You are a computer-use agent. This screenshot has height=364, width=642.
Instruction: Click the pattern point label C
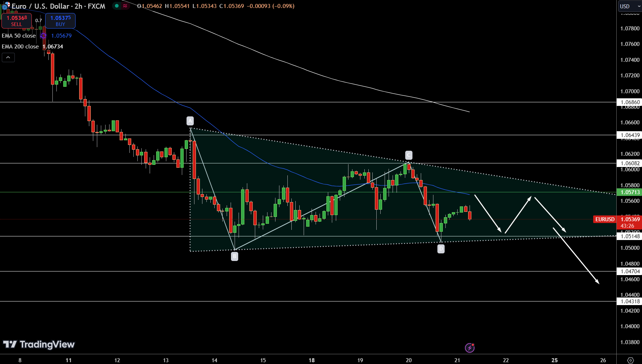408,155
